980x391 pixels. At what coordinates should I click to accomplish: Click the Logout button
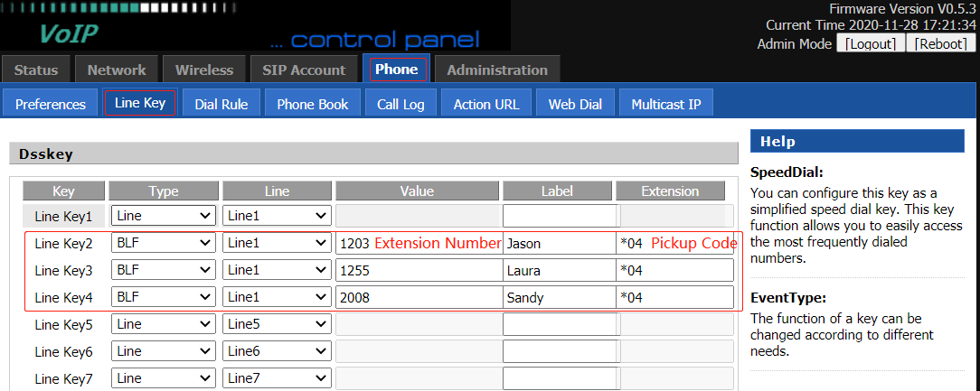click(x=870, y=44)
